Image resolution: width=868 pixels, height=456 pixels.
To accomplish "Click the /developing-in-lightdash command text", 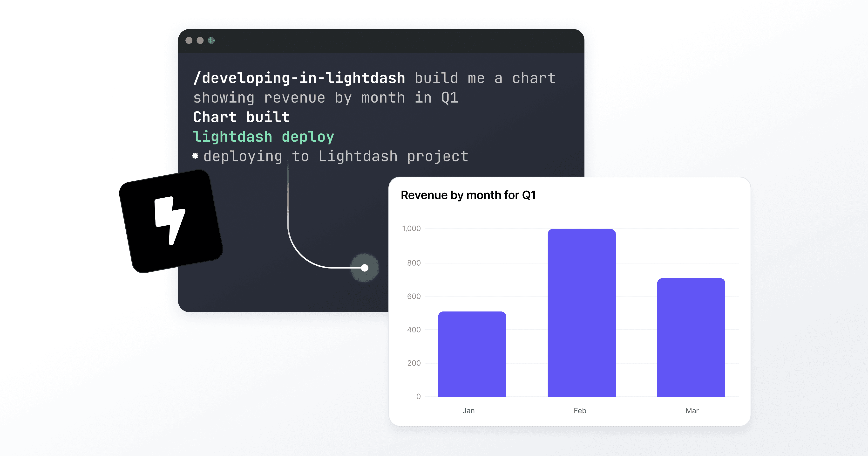I will click(x=299, y=78).
